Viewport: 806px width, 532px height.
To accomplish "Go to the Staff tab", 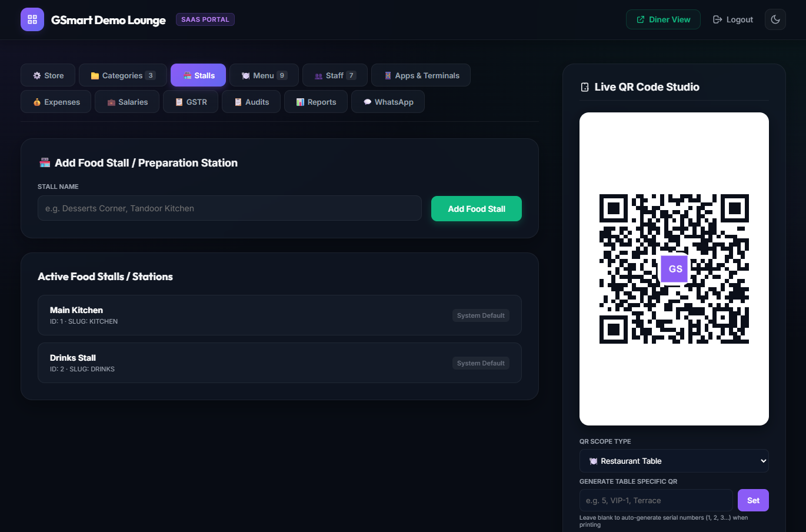I will 335,75.
